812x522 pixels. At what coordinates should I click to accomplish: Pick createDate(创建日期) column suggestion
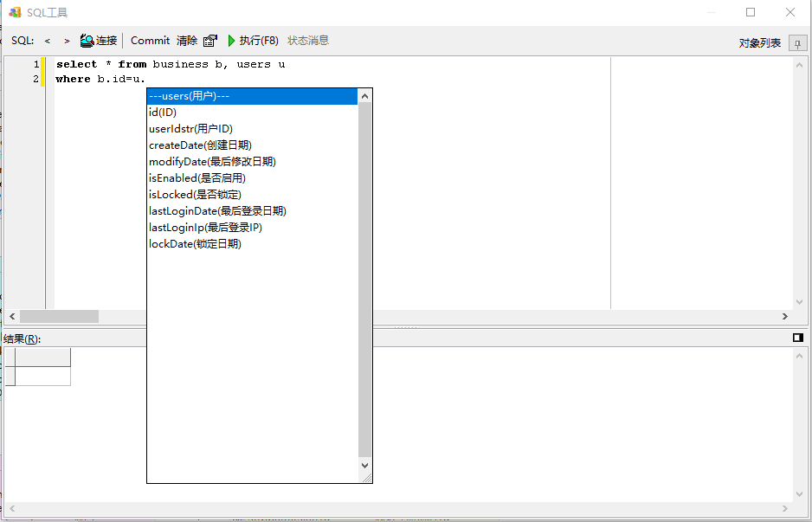tap(252, 145)
